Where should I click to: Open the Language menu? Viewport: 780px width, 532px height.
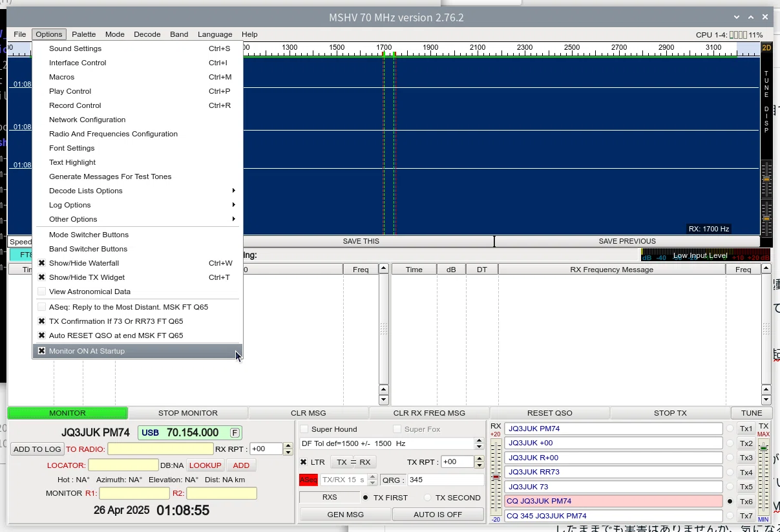pyautogui.click(x=215, y=34)
